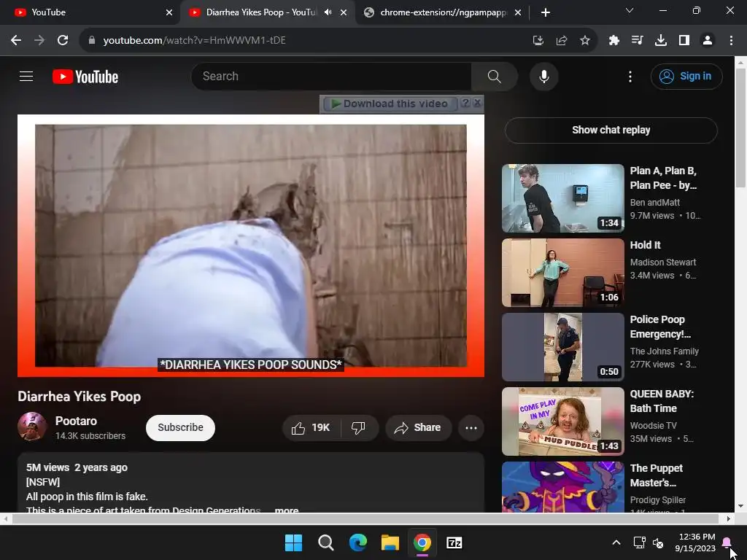747x560 pixels.
Task: Open YouTube settings three-dot menu
Action: pyautogui.click(x=630, y=76)
